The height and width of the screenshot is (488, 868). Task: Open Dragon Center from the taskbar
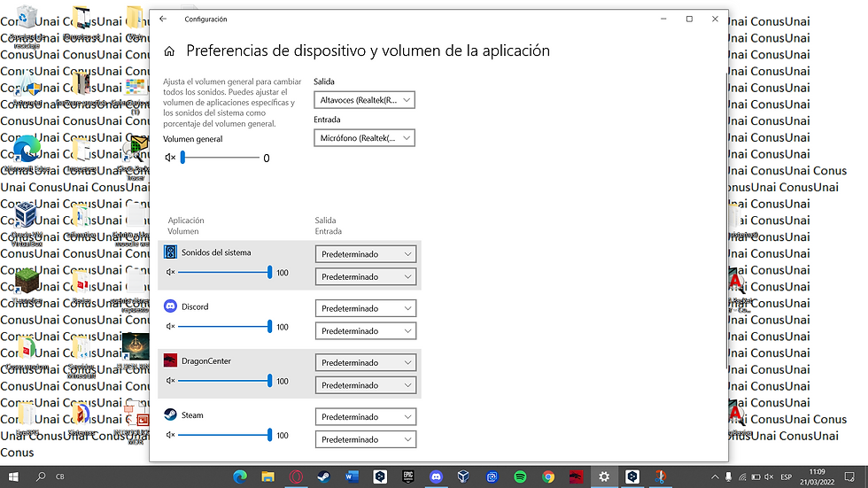577,476
